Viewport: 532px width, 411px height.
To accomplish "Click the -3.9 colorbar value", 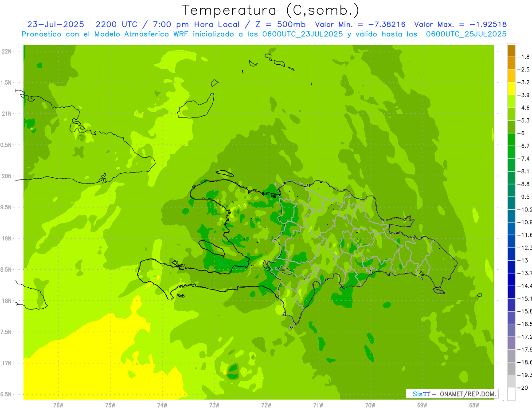I will [524, 95].
